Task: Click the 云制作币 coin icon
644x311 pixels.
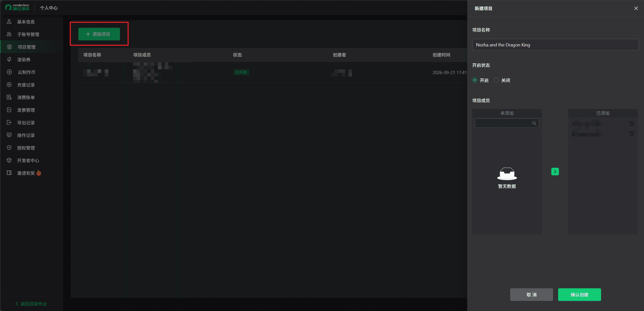Action: pos(9,72)
